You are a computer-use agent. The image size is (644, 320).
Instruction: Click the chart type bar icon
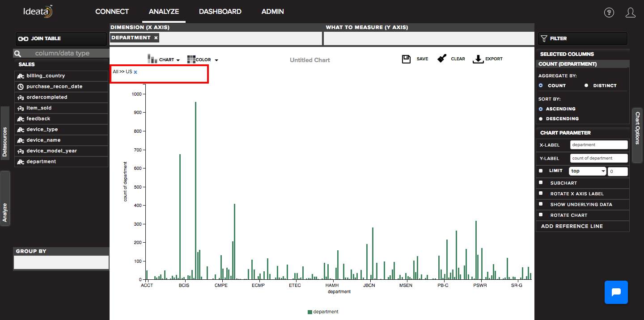pyautogui.click(x=152, y=59)
